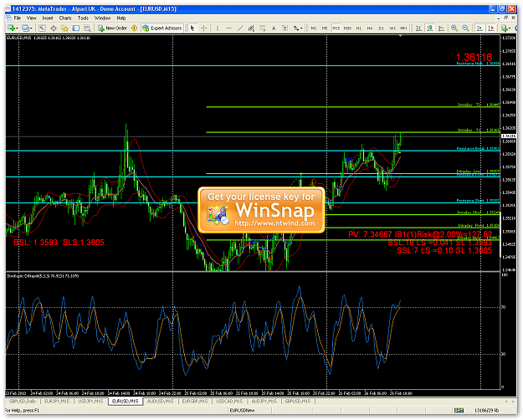The height and width of the screenshot is (420, 523).
Task: Open the Charts menu
Action: [65, 18]
